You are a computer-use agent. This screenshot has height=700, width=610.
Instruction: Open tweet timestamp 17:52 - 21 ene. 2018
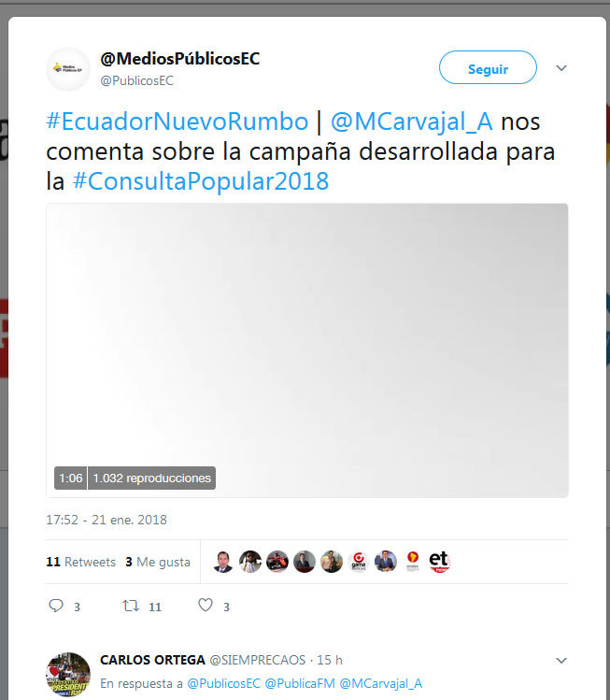coord(106,520)
